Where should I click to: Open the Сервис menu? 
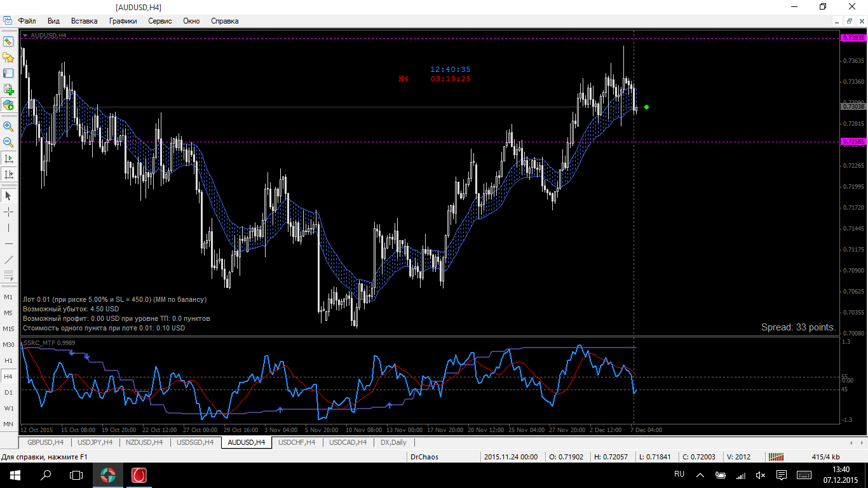tap(160, 21)
